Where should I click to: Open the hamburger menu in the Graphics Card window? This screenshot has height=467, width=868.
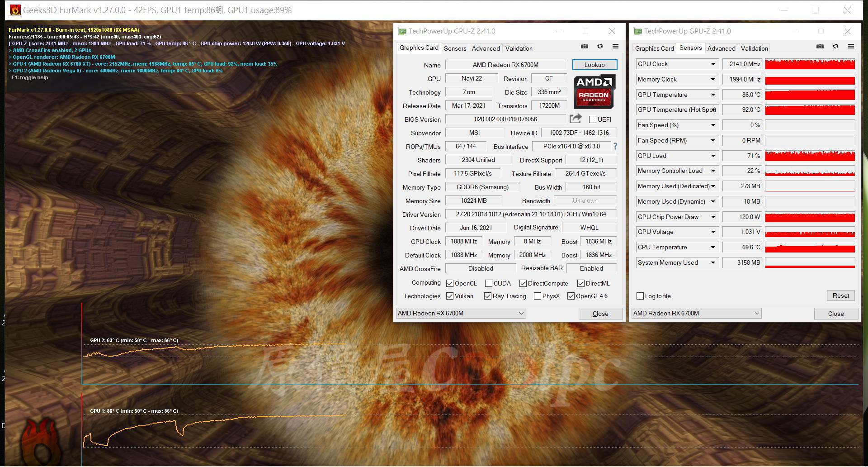tap(615, 46)
